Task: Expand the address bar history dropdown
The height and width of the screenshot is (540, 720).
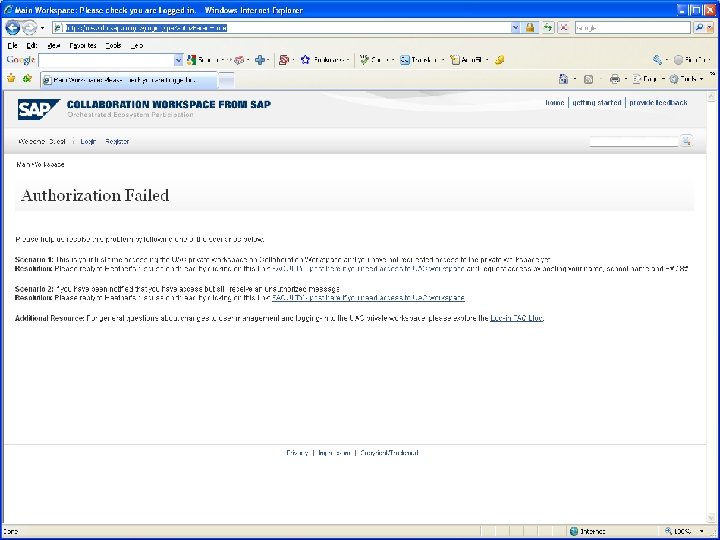Action: (515, 28)
